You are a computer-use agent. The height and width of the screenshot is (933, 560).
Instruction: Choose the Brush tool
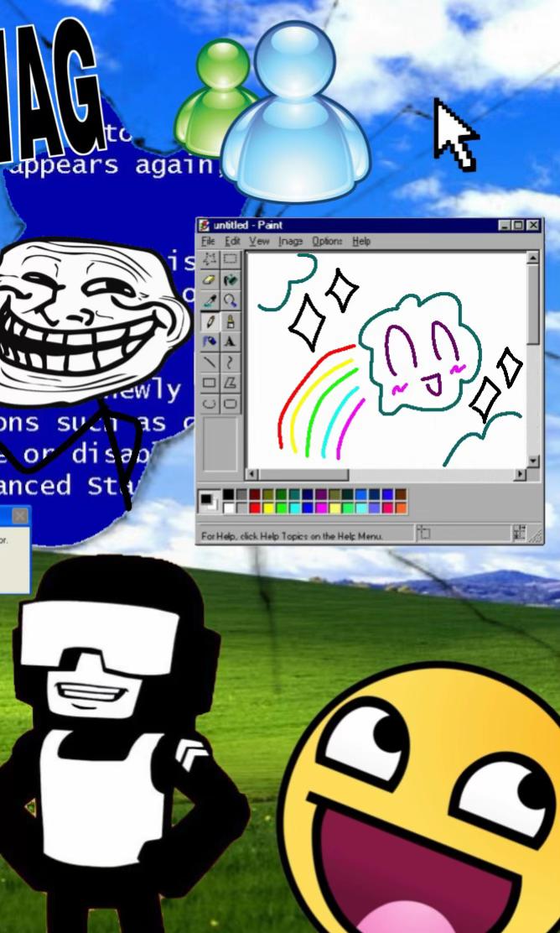[x=230, y=321]
